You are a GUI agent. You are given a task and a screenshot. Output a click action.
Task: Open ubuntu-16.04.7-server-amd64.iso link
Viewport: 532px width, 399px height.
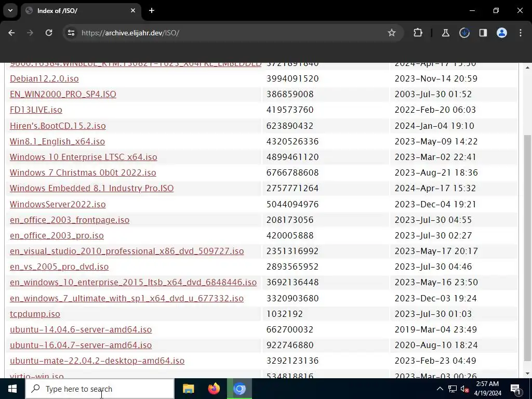[x=81, y=345]
